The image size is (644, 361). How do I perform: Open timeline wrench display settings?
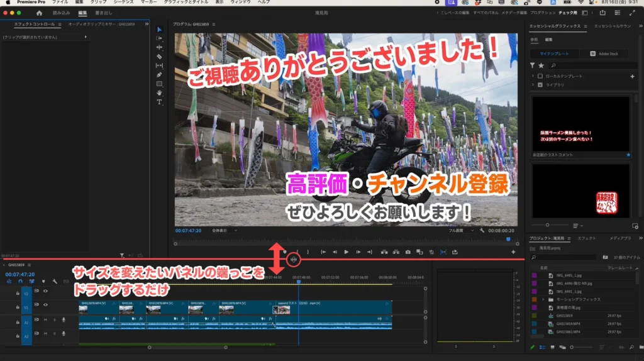point(55,282)
